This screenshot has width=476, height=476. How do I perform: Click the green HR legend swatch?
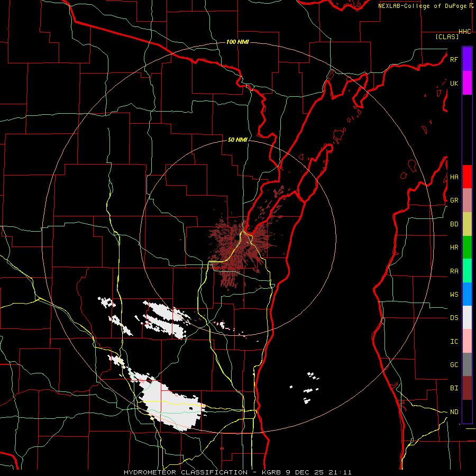467,248
